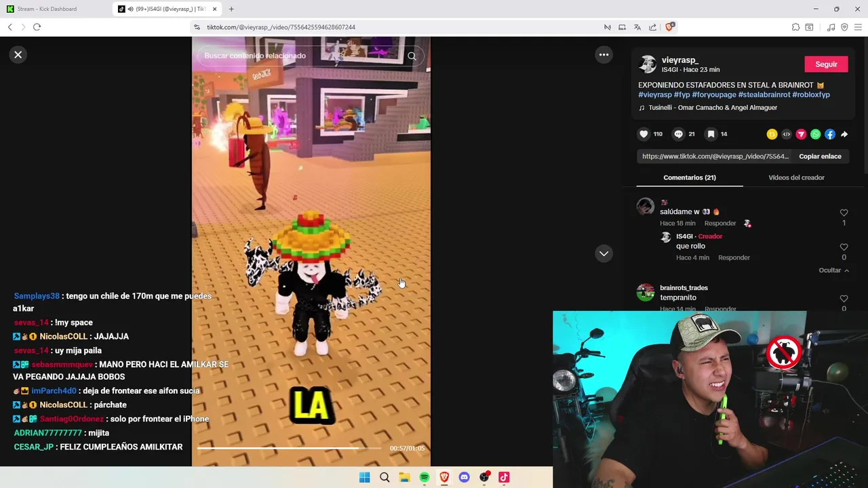The height and width of the screenshot is (488, 868).
Task: Open the vieyrasp_ profile avatar
Action: point(648,64)
